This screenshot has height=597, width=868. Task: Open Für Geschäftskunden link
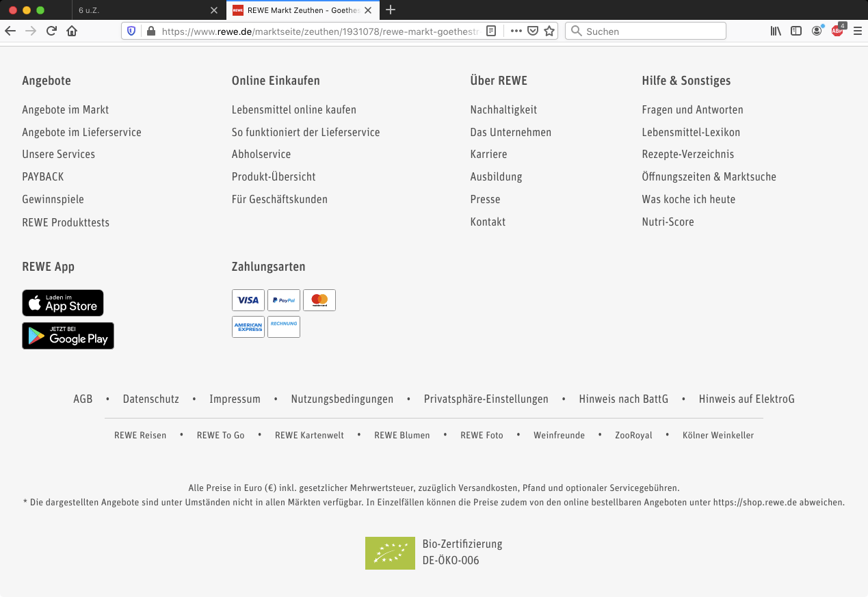point(280,199)
